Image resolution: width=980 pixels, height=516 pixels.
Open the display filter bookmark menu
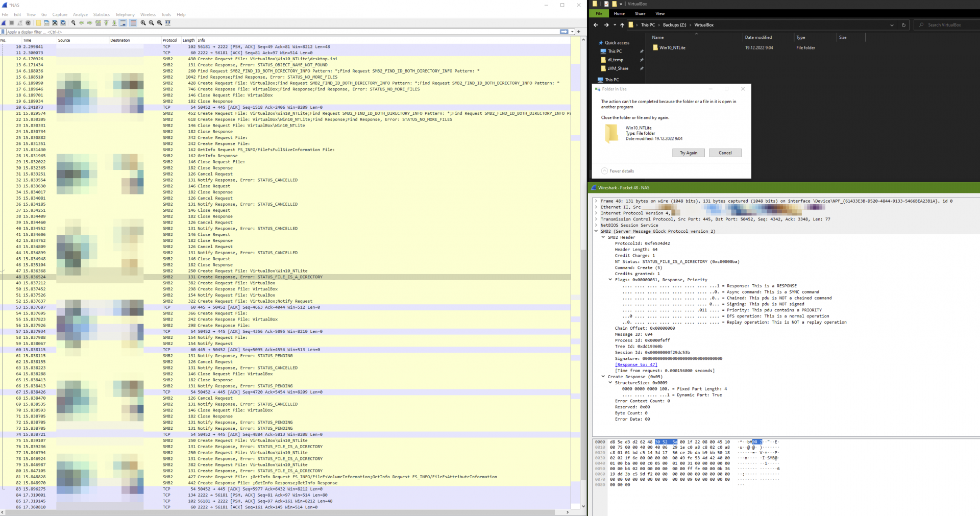[x=3, y=32]
